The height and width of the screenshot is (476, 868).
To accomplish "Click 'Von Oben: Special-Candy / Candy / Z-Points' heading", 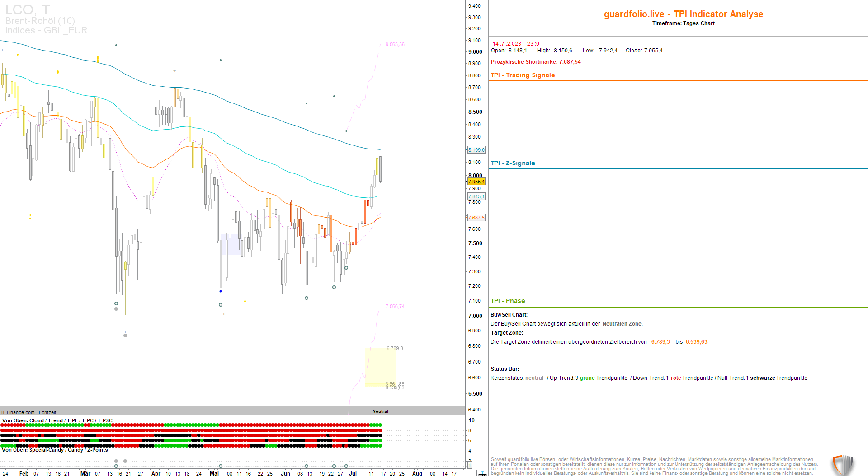I will pos(55,450).
